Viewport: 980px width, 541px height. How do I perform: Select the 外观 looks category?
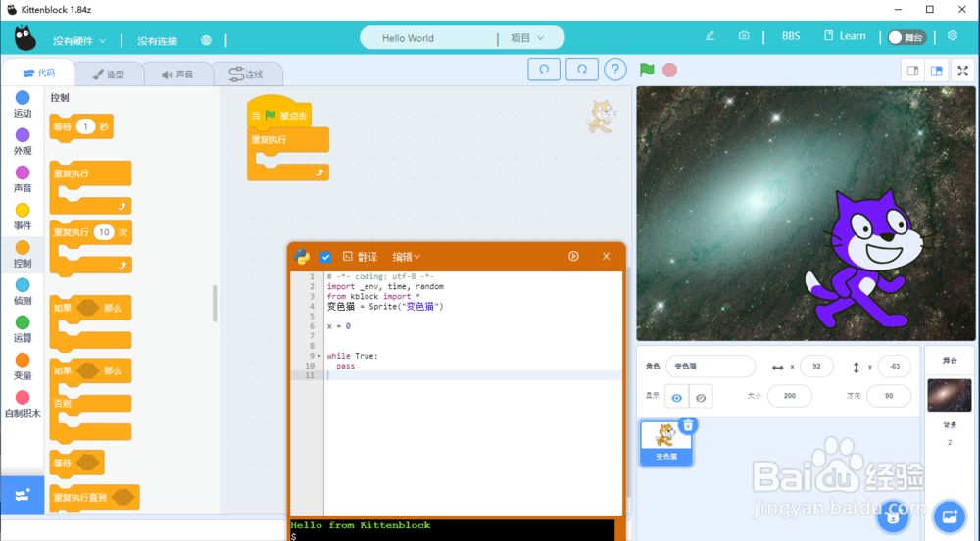click(x=23, y=142)
